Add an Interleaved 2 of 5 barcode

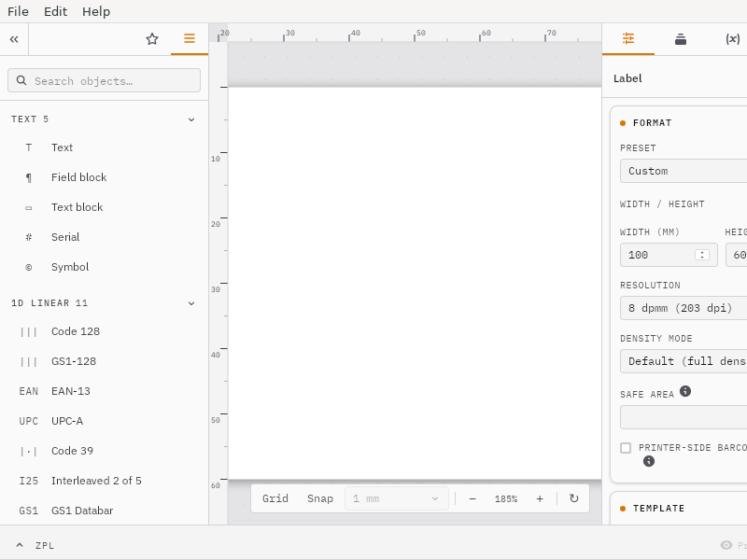coord(104,481)
